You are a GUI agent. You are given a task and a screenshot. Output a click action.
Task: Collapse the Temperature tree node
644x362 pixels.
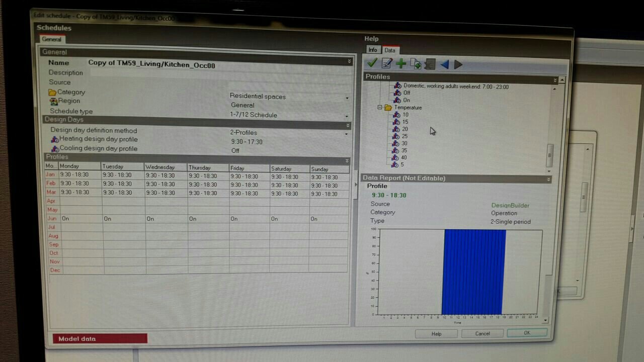tap(380, 108)
